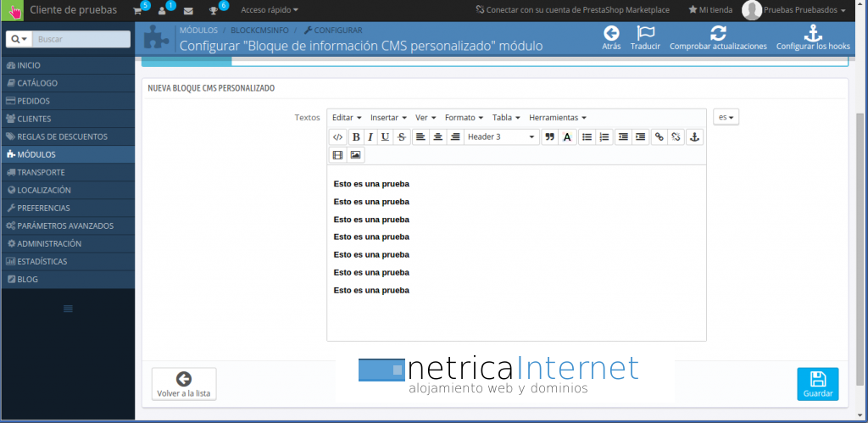This screenshot has height=423, width=868.
Task: Insert an image
Action: [355, 155]
